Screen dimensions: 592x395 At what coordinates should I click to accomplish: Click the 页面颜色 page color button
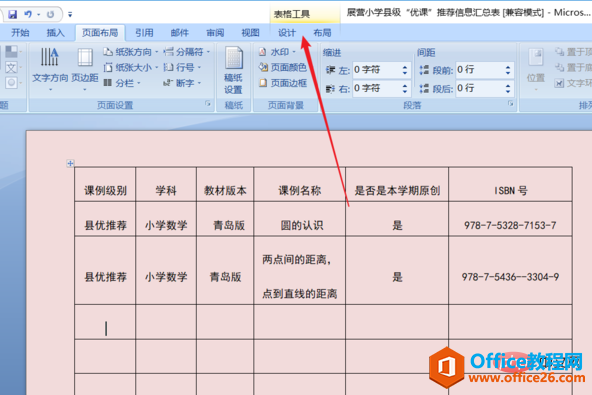(x=283, y=67)
